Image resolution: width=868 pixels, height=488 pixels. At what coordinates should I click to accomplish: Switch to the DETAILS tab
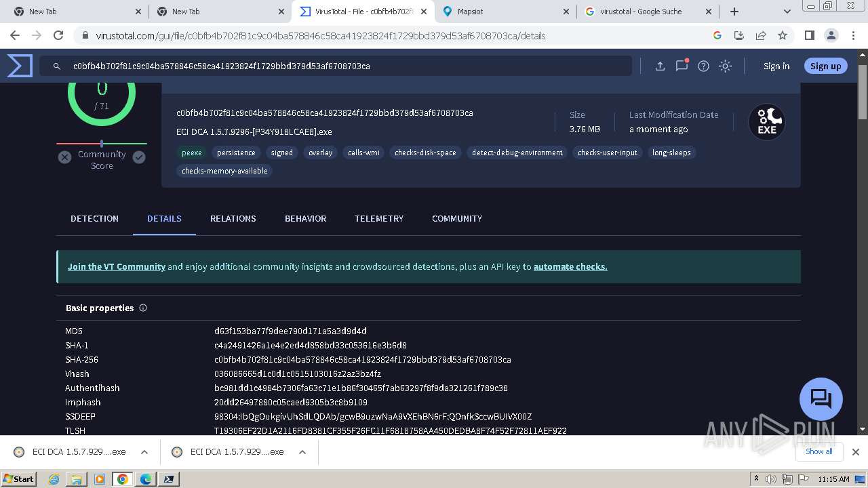point(164,218)
